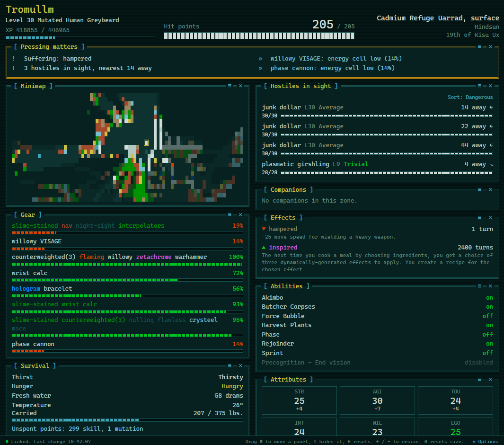This screenshot has width=504, height=445.
Task: Select the phase cannon gear item
Action: [x=127, y=347]
